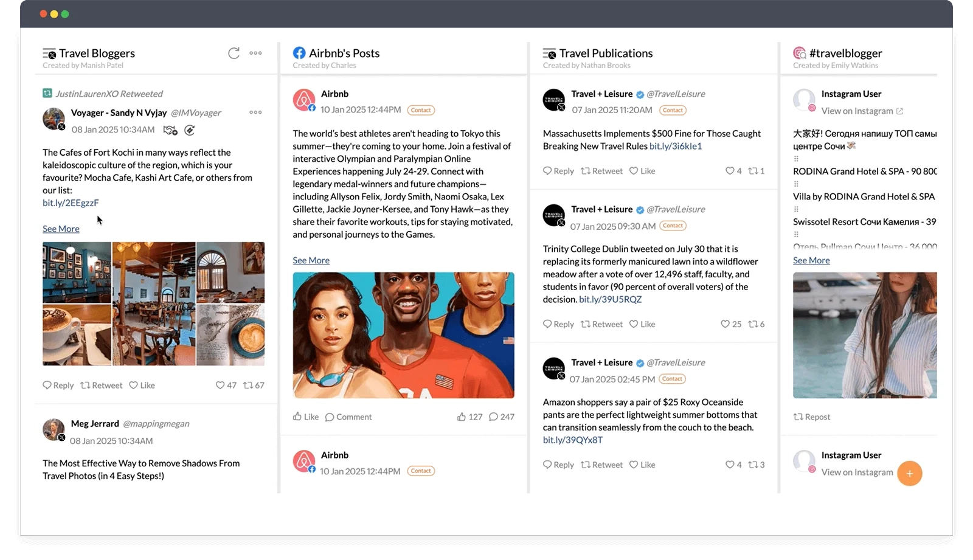Click Contact badge on Trinity College post
The height and width of the screenshot is (560, 973).
[673, 226]
